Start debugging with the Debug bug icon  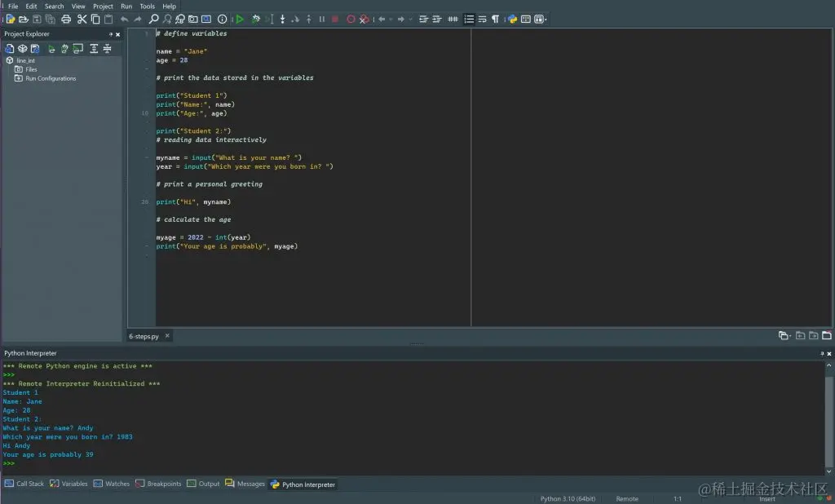(254, 19)
